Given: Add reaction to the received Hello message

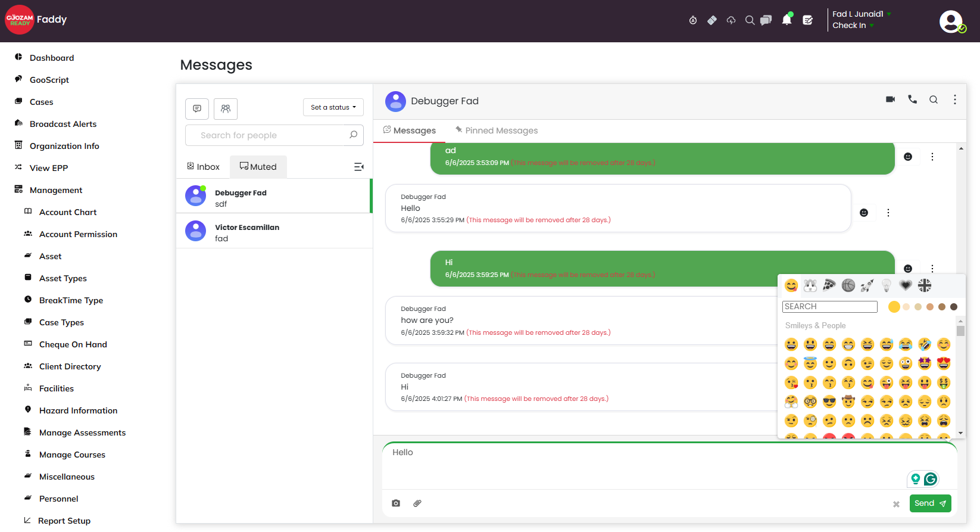Looking at the screenshot, I should 864,213.
